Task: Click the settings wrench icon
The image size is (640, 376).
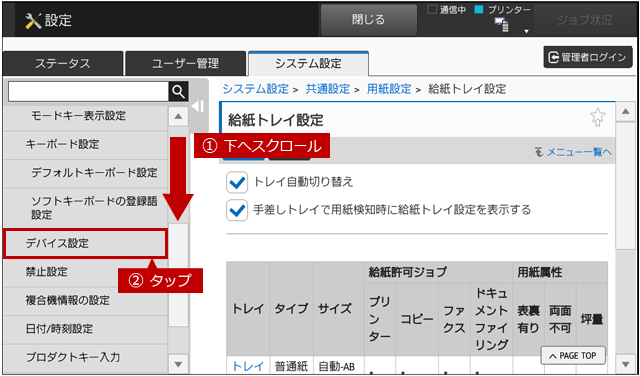Action: (33, 20)
